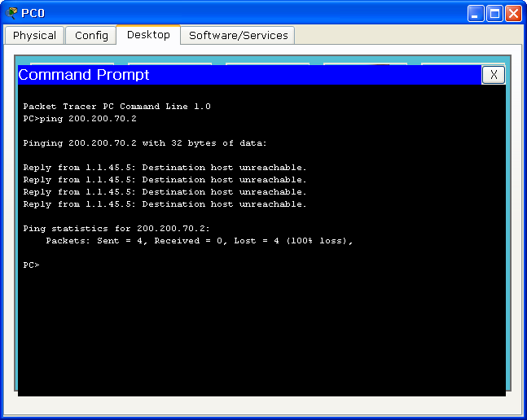
Task: Close the Command Prompt with X button
Action: click(494, 75)
